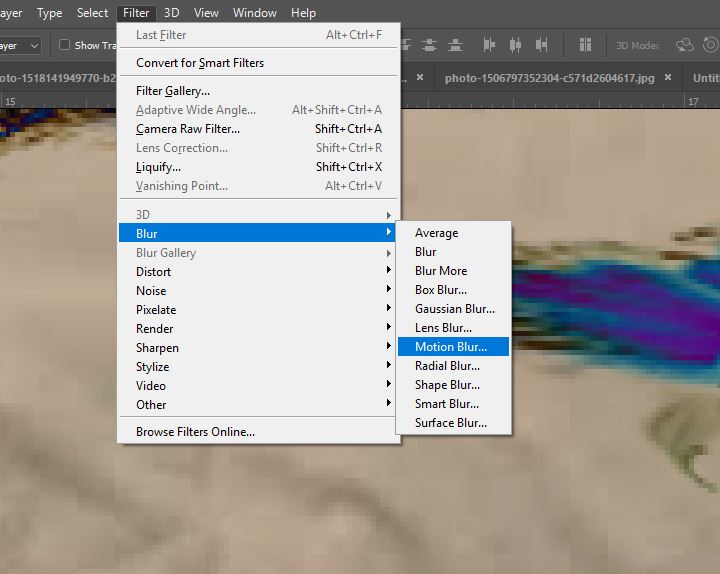
Task: Click the Distribute horizontal centers icon
Action: (x=515, y=45)
